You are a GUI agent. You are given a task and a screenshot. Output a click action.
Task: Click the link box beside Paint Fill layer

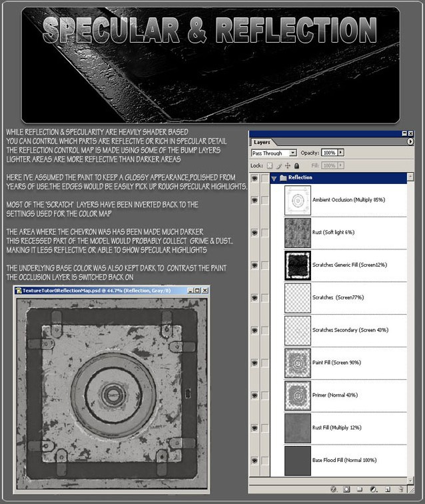pos(264,363)
